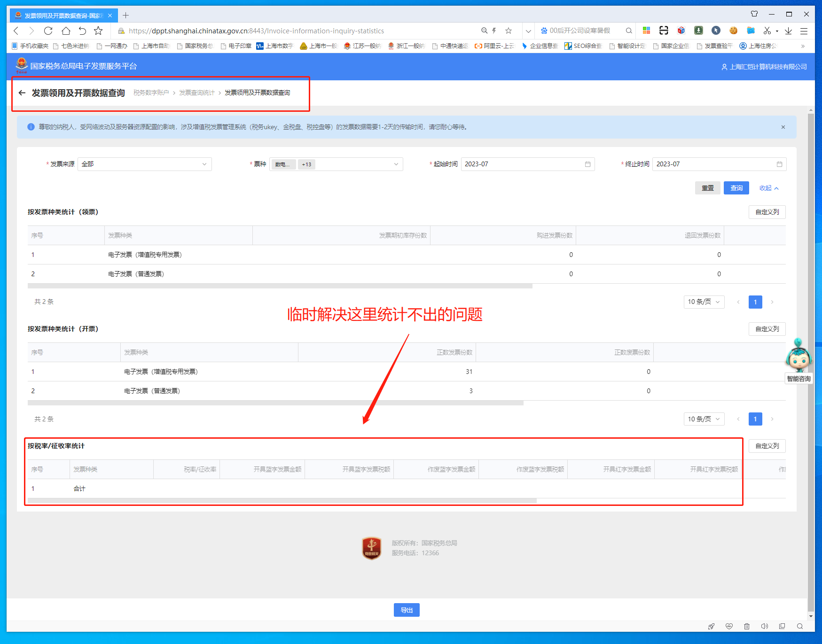The image size is (822, 644).
Task: Open calendar icon in 终止时间 field
Action: tap(779, 164)
